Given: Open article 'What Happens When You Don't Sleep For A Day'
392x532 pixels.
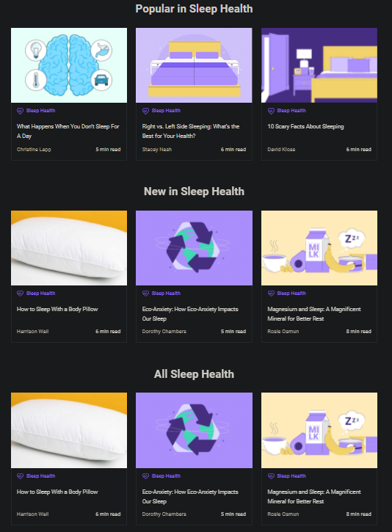Looking at the screenshot, I should coord(68,131).
